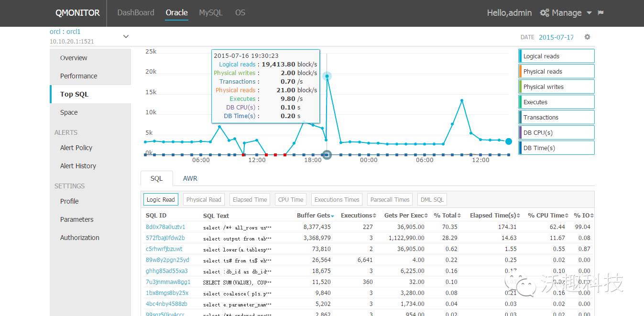
Task: Switch to the AWR tab
Action: [x=190, y=178]
